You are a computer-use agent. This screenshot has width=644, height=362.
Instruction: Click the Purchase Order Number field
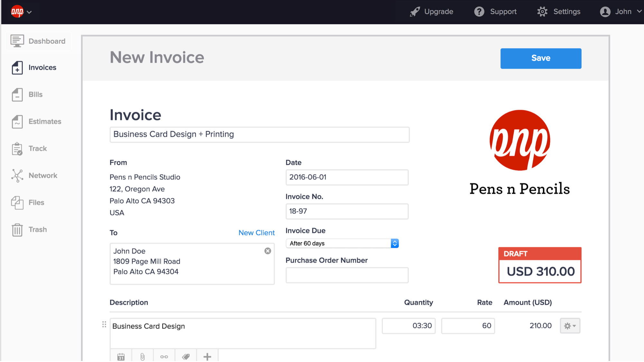click(347, 275)
